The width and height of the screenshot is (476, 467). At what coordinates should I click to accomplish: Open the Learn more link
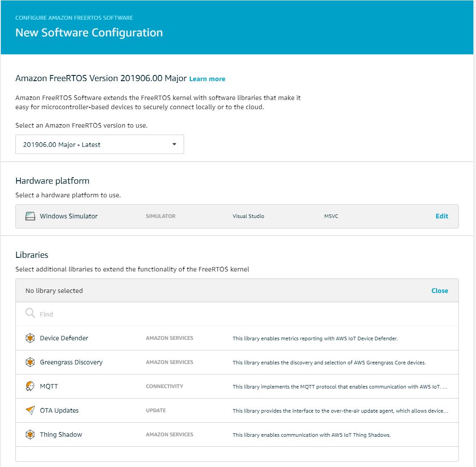tap(207, 79)
